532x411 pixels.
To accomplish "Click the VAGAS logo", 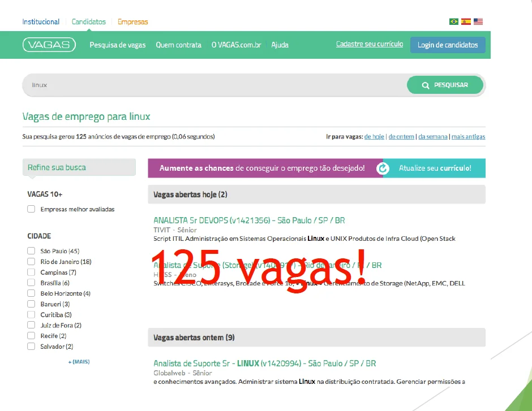I will (x=49, y=45).
